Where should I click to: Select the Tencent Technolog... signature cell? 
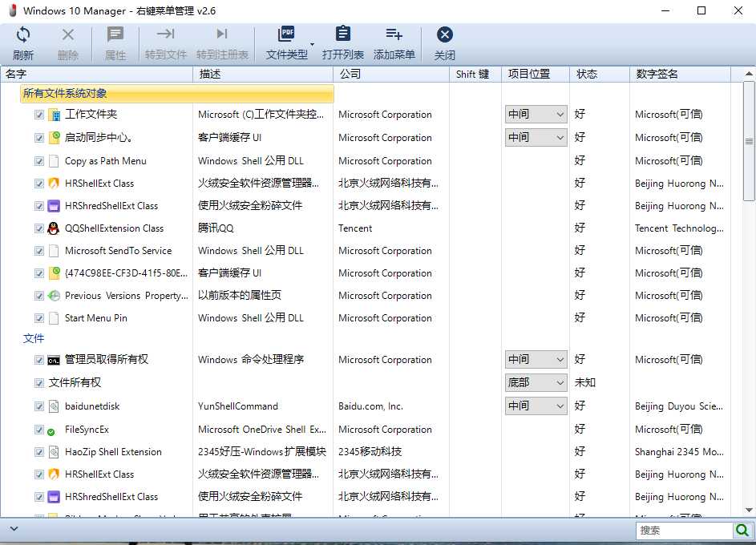pyautogui.click(x=679, y=228)
